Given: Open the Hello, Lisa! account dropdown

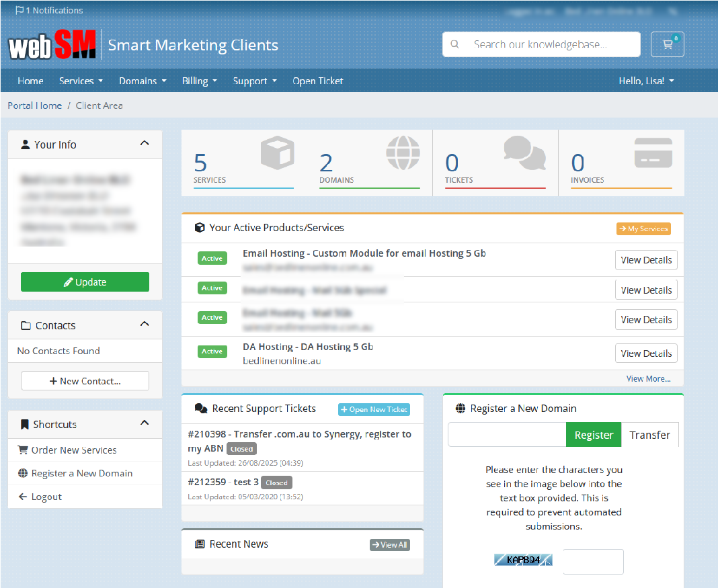Looking at the screenshot, I should pyautogui.click(x=645, y=81).
